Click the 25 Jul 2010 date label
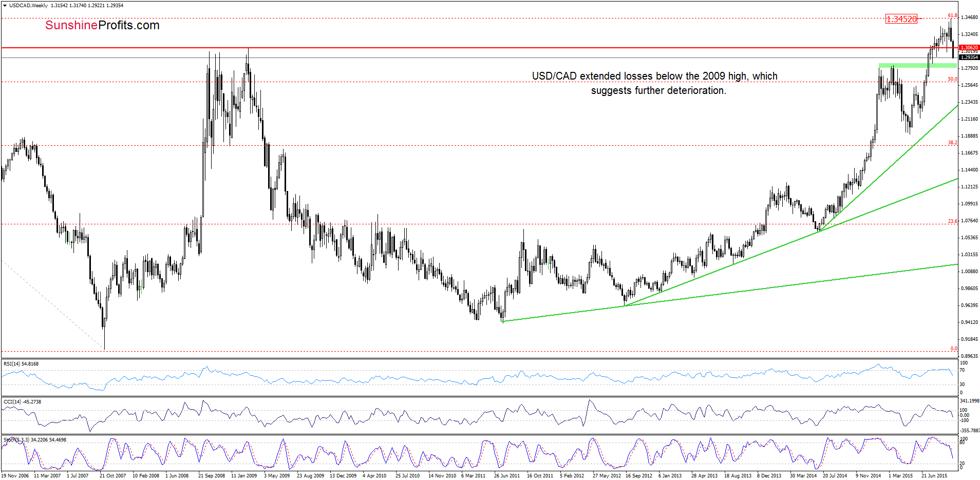This screenshot has height=480, width=980. [x=408, y=476]
